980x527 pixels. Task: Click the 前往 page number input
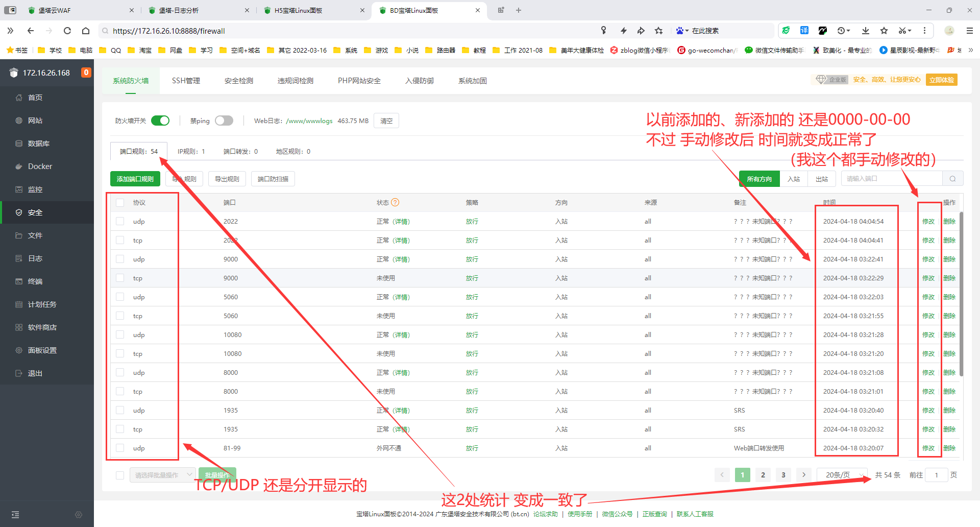coord(937,475)
